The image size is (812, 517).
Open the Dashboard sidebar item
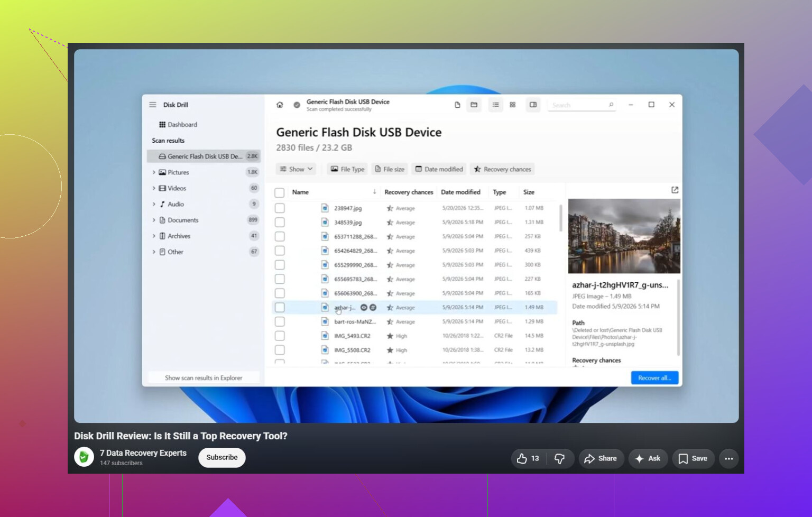pyautogui.click(x=178, y=125)
